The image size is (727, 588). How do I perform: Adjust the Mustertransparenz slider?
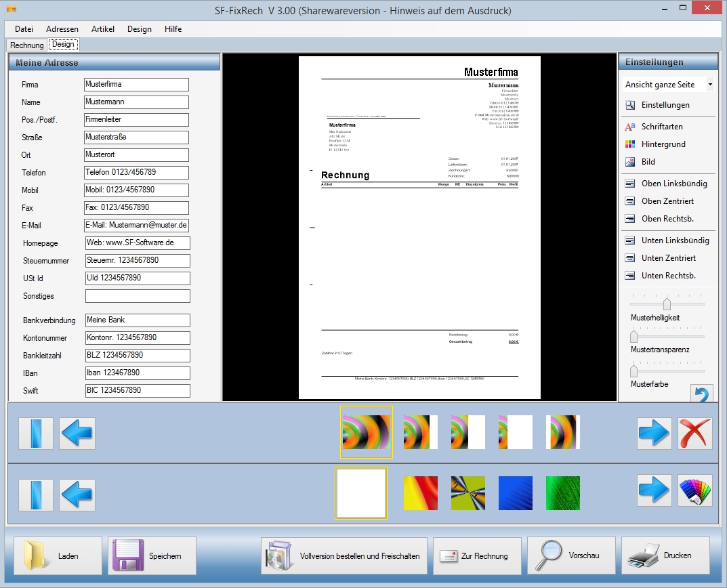pos(633,336)
